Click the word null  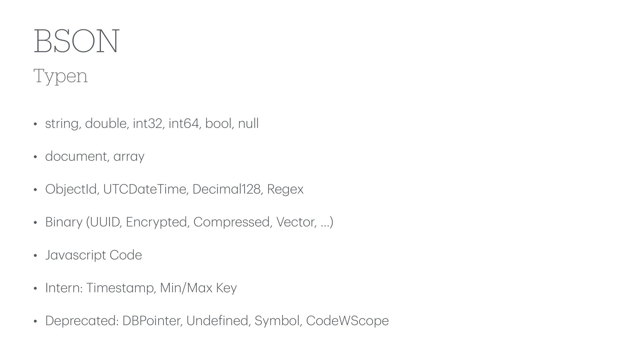click(249, 123)
